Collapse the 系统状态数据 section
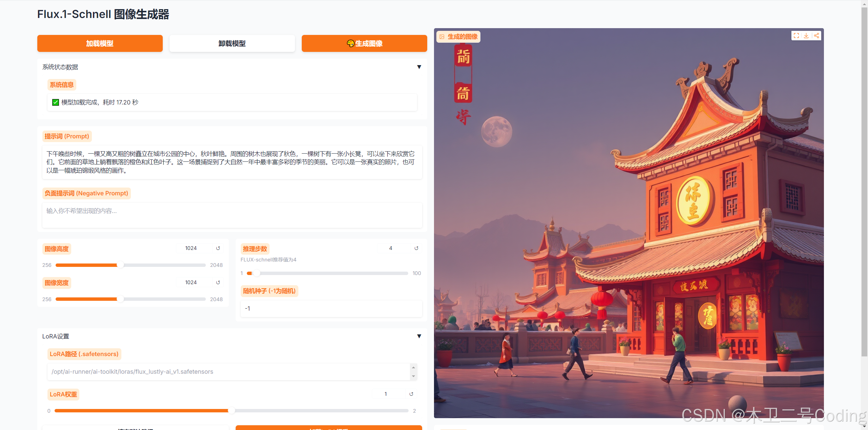 coord(419,67)
